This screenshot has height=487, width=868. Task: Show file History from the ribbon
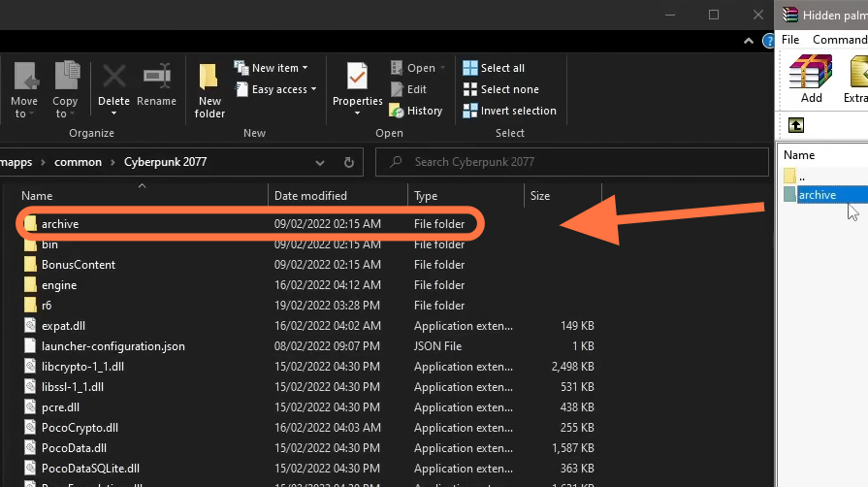click(x=416, y=111)
